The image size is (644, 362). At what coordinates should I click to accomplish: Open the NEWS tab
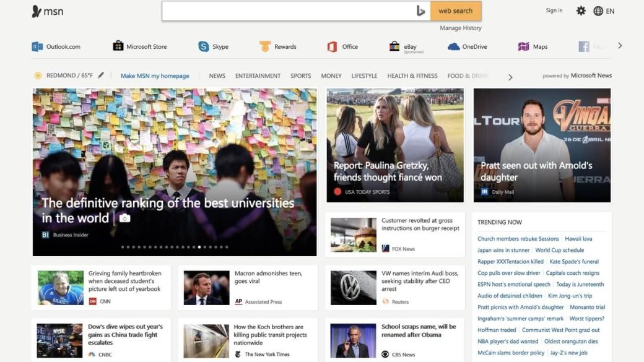tap(217, 76)
